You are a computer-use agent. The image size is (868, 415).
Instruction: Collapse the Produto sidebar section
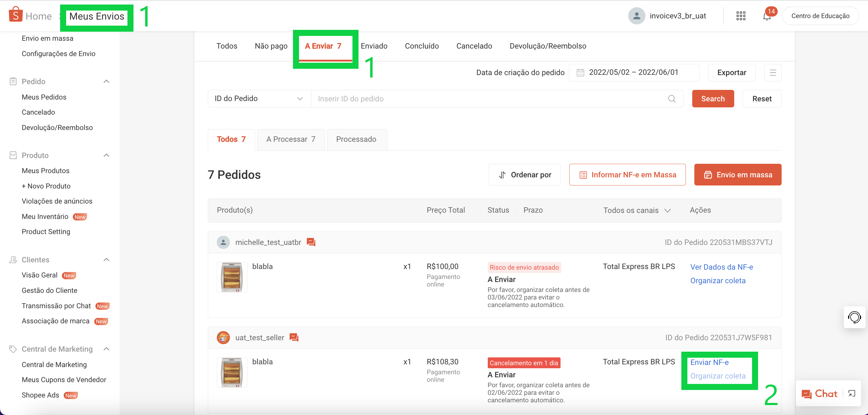click(106, 155)
